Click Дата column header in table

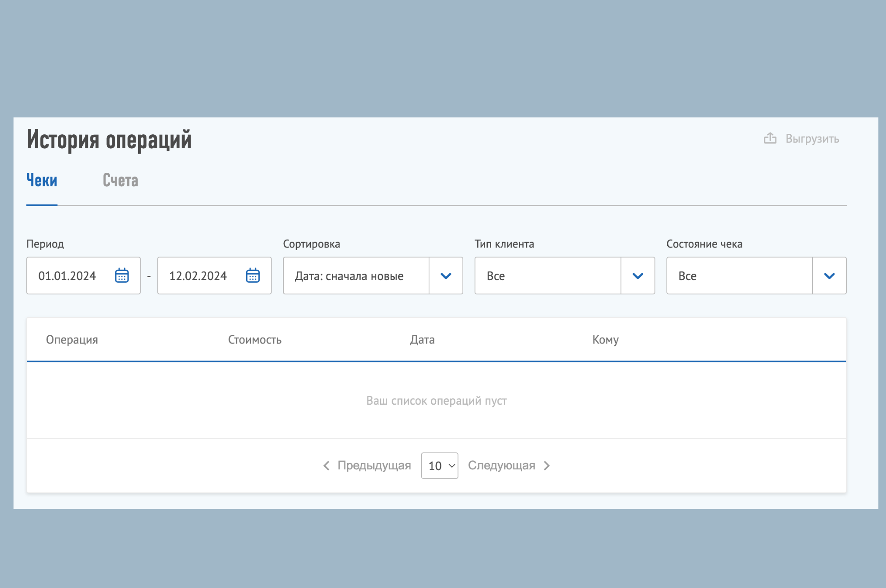point(422,340)
